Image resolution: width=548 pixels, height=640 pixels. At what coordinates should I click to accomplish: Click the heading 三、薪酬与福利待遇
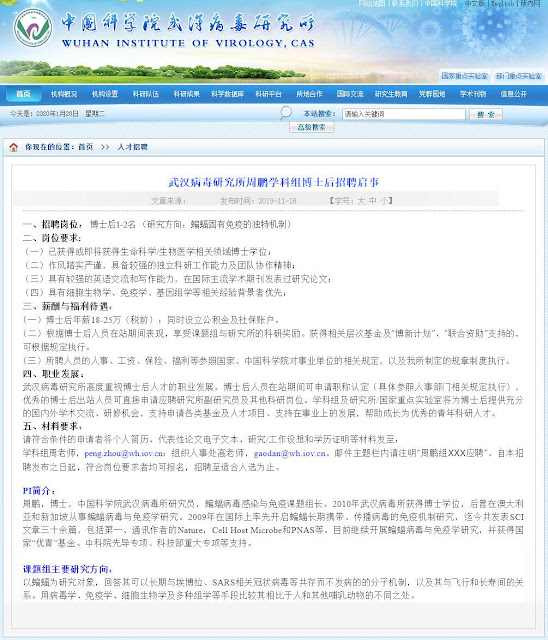pyautogui.click(x=67, y=306)
